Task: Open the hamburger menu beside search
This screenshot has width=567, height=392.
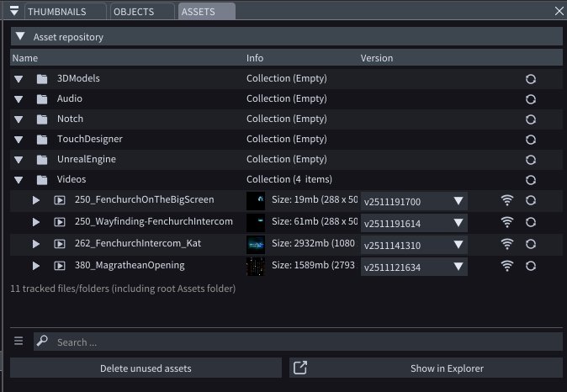Action: click(x=19, y=342)
